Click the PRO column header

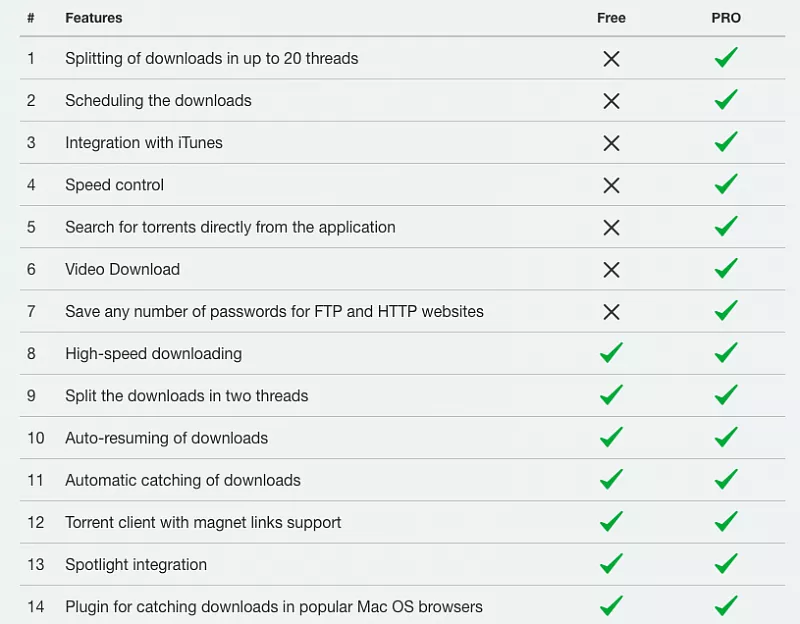tap(726, 18)
